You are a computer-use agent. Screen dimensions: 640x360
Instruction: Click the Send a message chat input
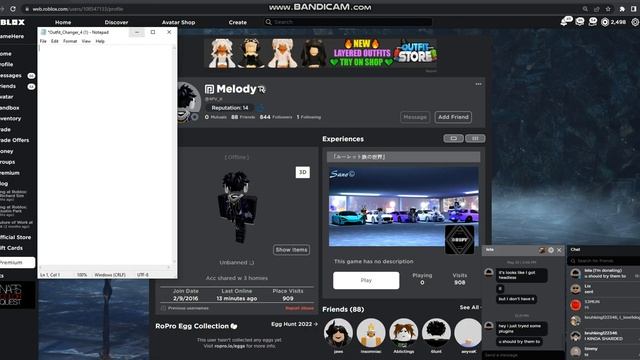(x=523, y=355)
